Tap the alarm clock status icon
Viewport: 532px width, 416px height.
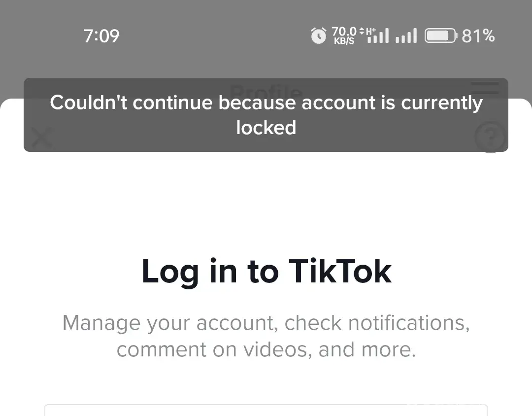(319, 36)
